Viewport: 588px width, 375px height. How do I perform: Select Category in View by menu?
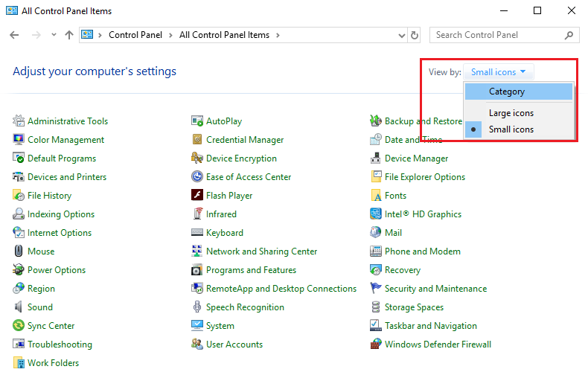pos(519,92)
